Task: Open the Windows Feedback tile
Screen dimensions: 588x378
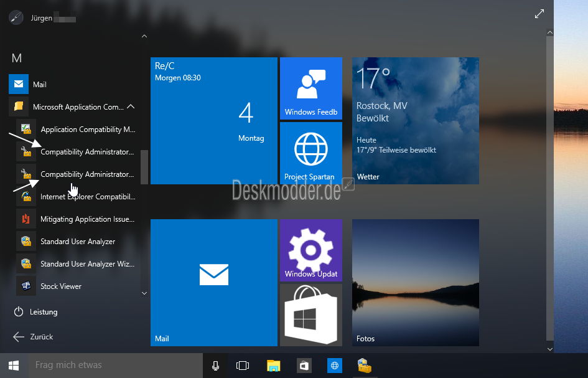Action: click(x=310, y=88)
